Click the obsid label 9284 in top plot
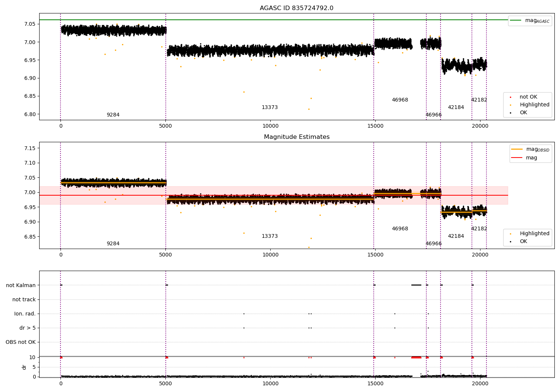This screenshot has height=392, width=560. (x=113, y=115)
